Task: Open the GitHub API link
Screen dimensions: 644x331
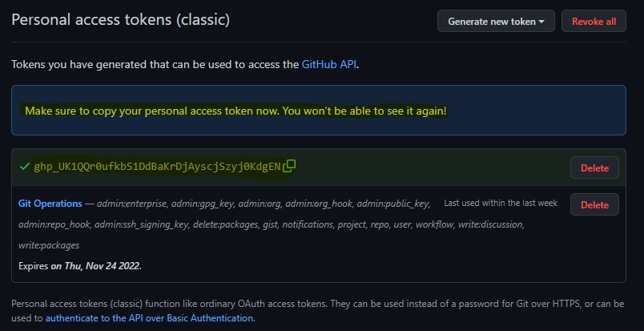Action: pos(329,64)
